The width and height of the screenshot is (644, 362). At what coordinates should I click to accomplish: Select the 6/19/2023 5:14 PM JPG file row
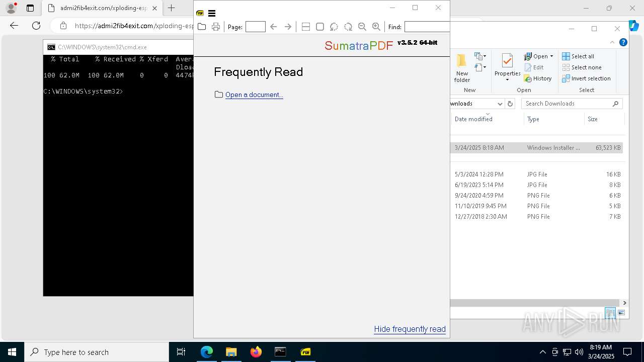[x=536, y=185]
